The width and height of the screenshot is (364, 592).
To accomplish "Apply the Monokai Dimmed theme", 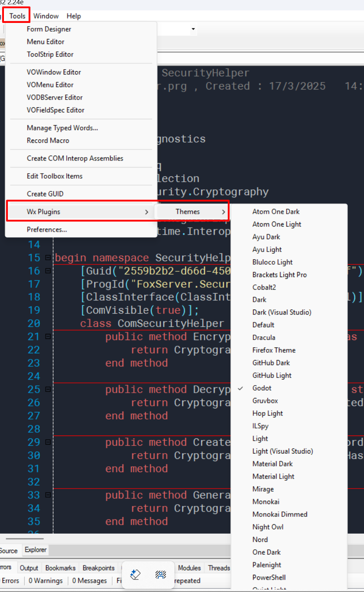I will point(280,514).
